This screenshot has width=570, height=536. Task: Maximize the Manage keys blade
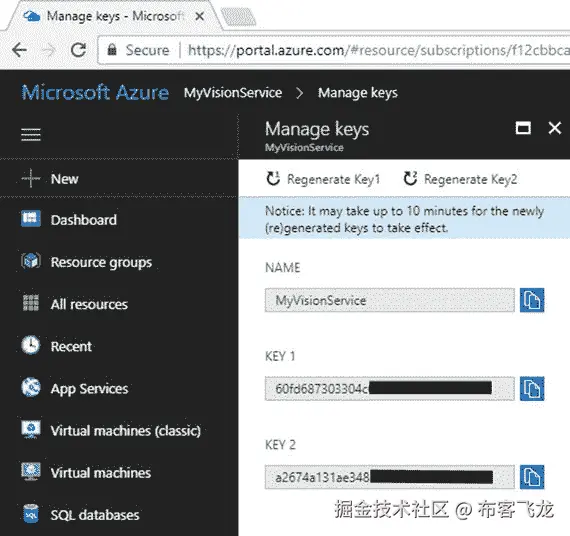pyautogui.click(x=523, y=128)
